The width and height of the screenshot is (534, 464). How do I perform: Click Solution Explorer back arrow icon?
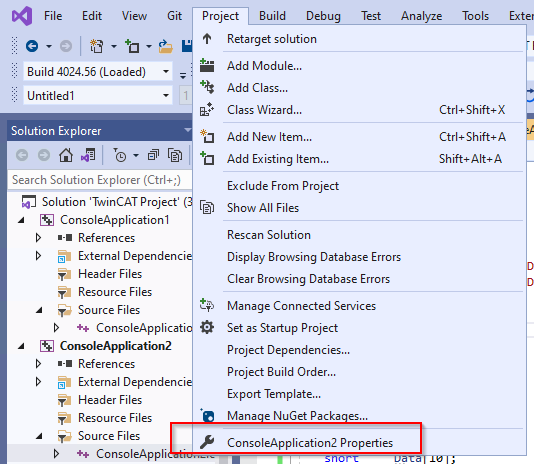[22, 155]
